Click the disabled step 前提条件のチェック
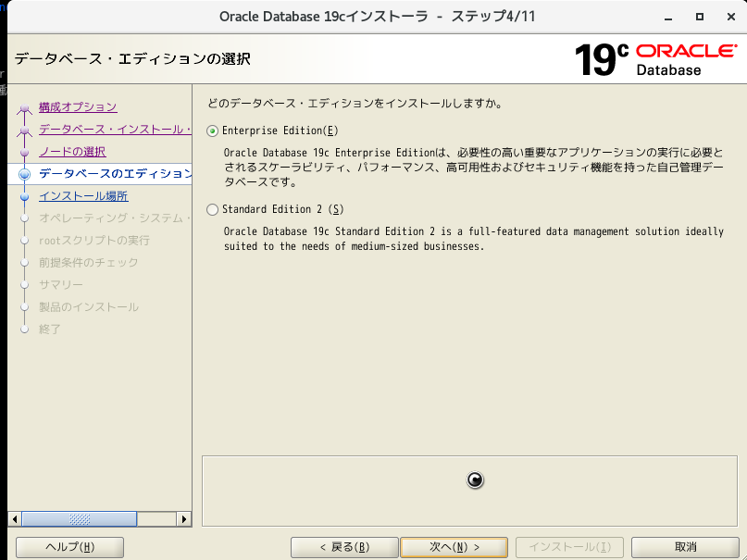The image size is (747, 560). pos(89,262)
